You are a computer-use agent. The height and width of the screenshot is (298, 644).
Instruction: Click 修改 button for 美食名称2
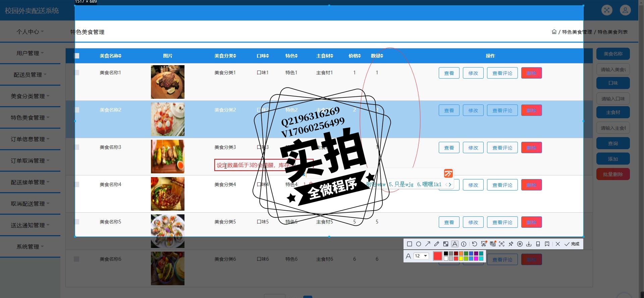[473, 110]
